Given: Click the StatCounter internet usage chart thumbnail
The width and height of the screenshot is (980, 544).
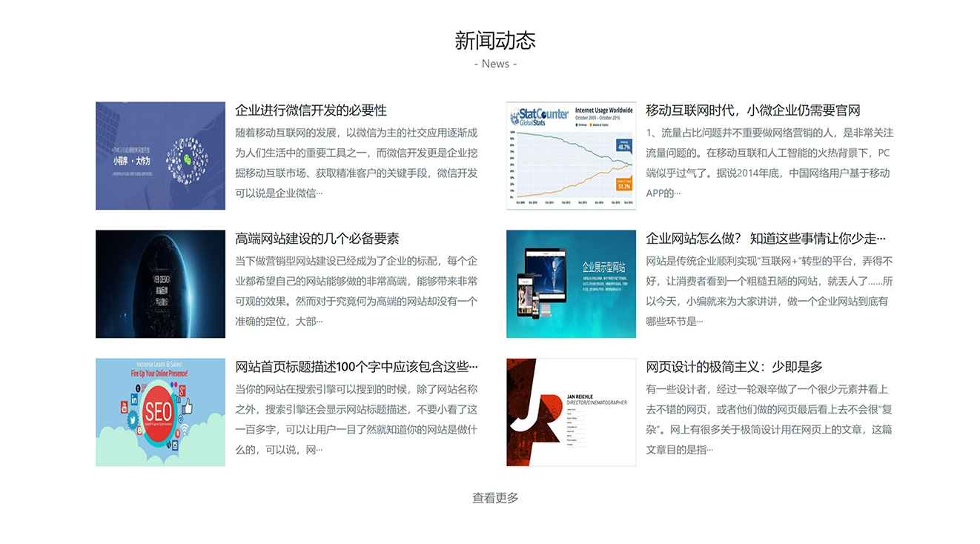Looking at the screenshot, I should 571,156.
